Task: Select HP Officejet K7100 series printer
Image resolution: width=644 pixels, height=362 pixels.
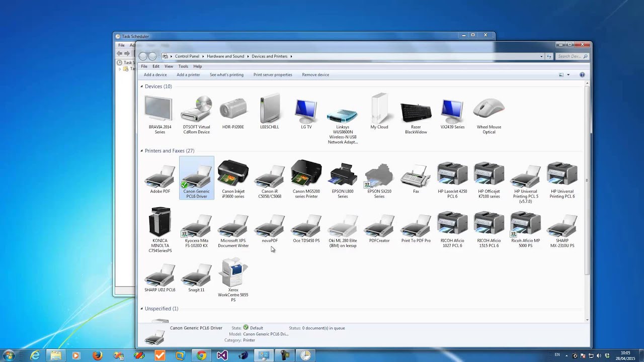Action: (489, 179)
